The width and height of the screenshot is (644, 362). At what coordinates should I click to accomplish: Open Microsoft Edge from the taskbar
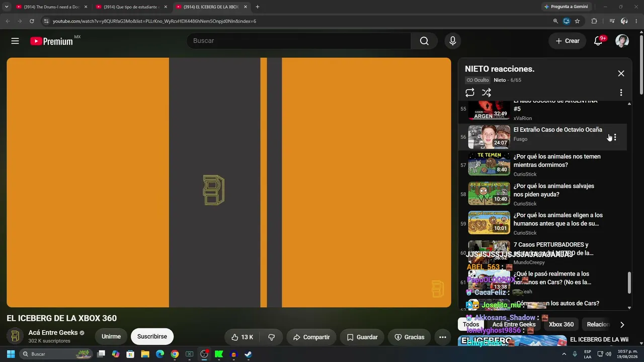click(160, 354)
